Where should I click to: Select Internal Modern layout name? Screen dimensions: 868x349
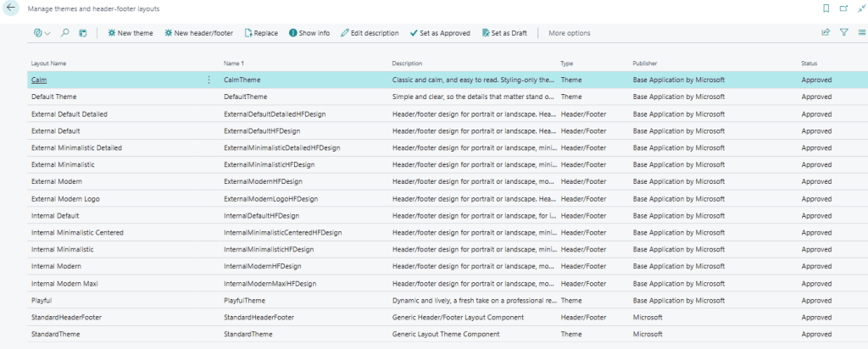click(x=56, y=266)
